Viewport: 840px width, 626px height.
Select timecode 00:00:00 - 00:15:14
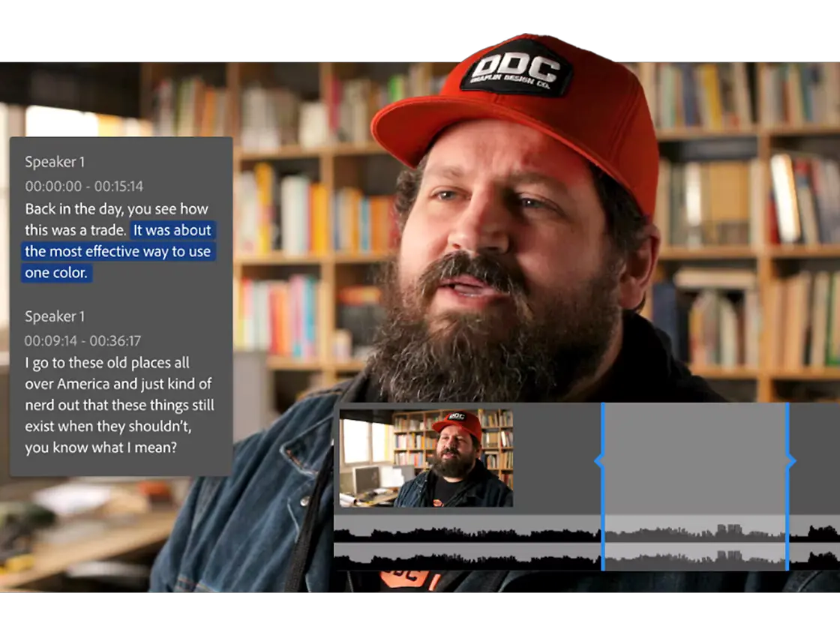[84, 187]
